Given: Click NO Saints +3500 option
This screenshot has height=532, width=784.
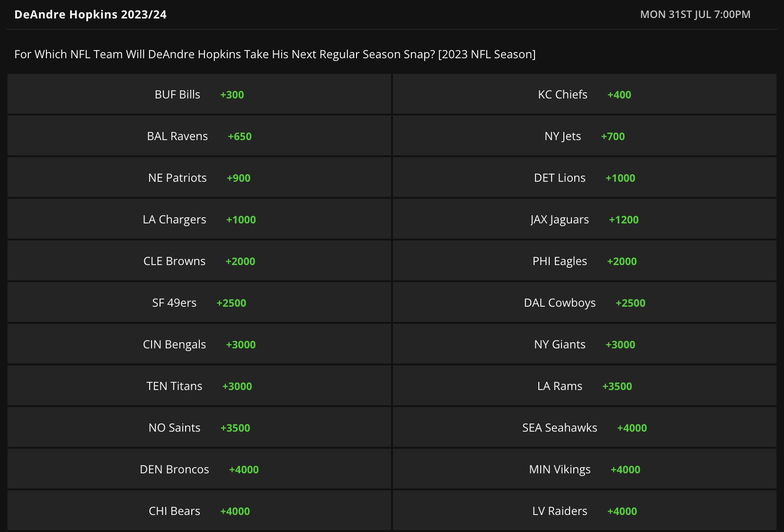Looking at the screenshot, I should pyautogui.click(x=199, y=427).
